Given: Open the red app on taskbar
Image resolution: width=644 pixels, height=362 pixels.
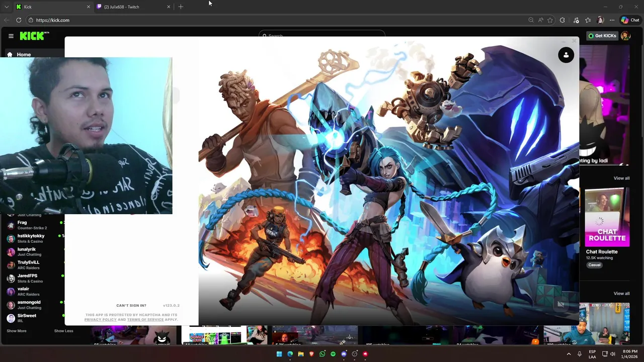Looking at the screenshot, I should 365,354.
